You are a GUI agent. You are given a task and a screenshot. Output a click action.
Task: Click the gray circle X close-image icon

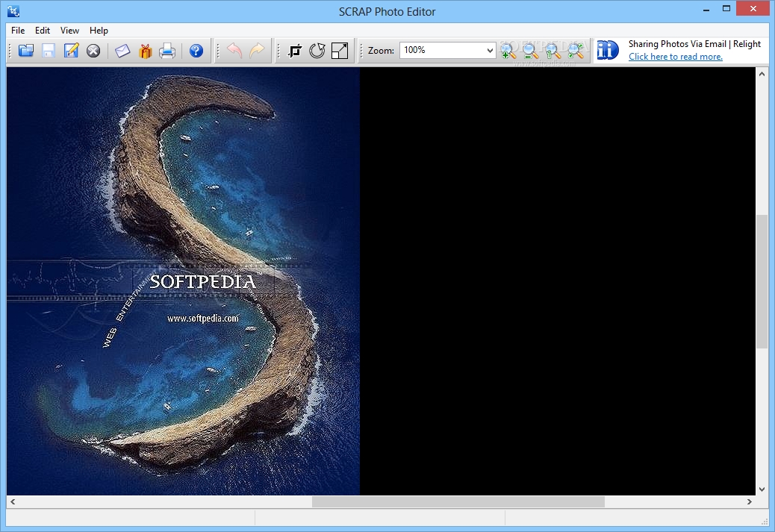click(x=93, y=51)
